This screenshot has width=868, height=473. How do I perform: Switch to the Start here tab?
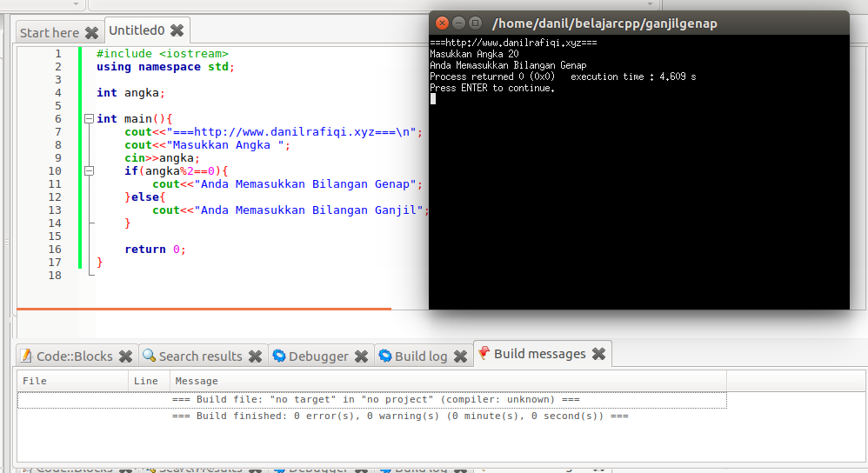point(50,33)
